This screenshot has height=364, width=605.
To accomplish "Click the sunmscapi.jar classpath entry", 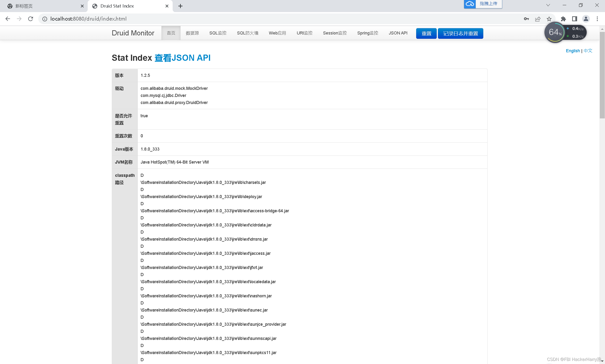I will pos(208,339).
